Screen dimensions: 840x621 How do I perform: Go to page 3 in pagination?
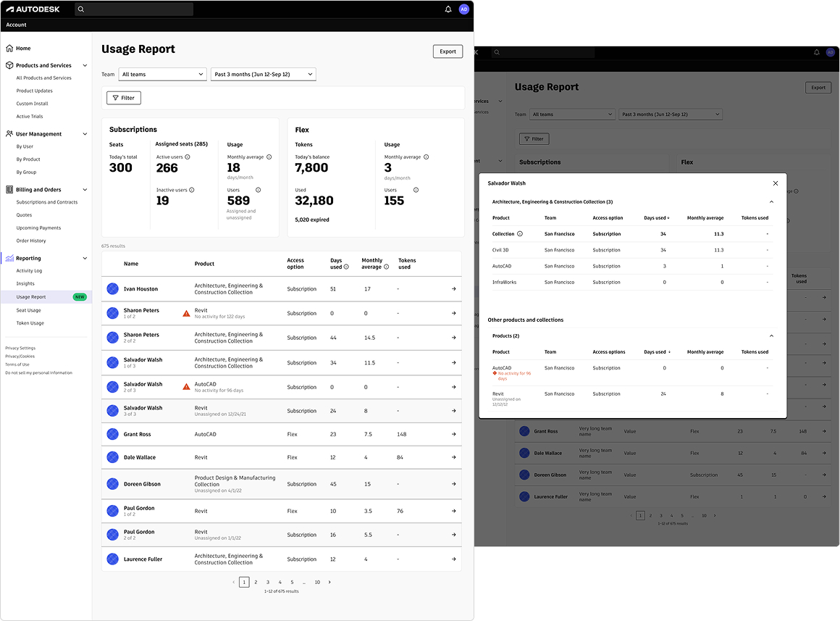[268, 582]
